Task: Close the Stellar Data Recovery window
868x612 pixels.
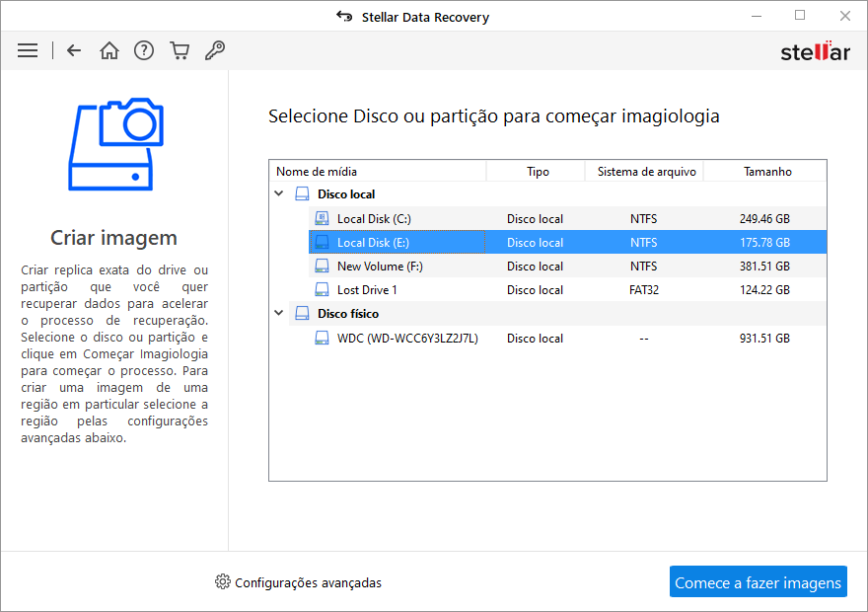Action: tap(844, 16)
